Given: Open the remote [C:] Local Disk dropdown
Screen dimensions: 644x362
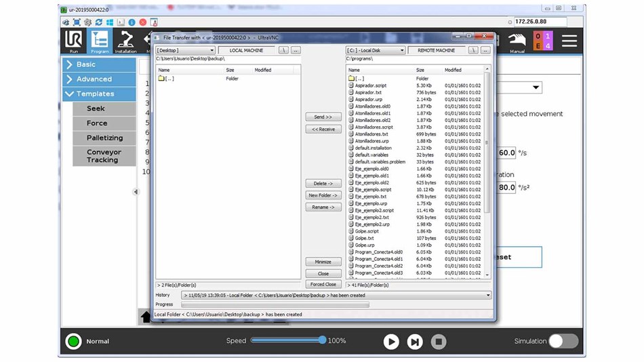Looking at the screenshot, I should [376, 50].
